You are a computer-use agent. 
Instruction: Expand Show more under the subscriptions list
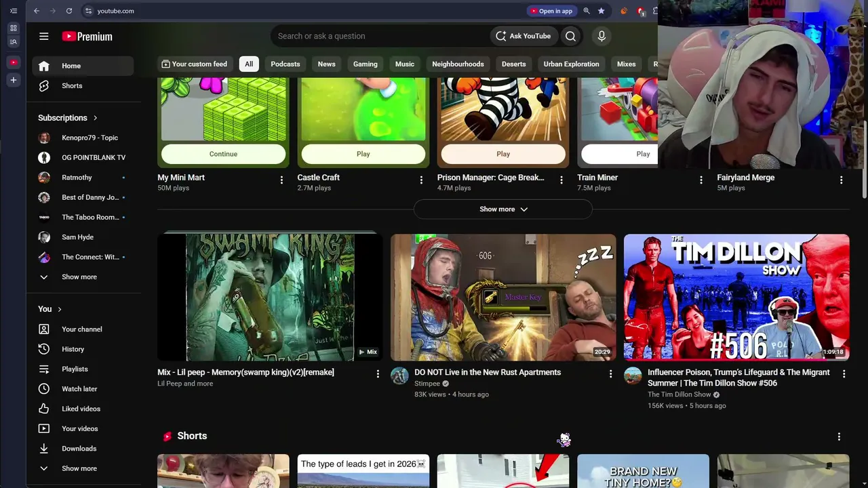click(83, 277)
